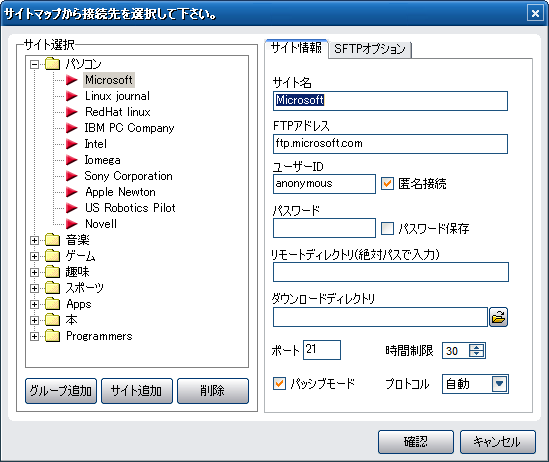Click the Programmers folder icon
Screen dimensions: 549x462
pos(53,336)
